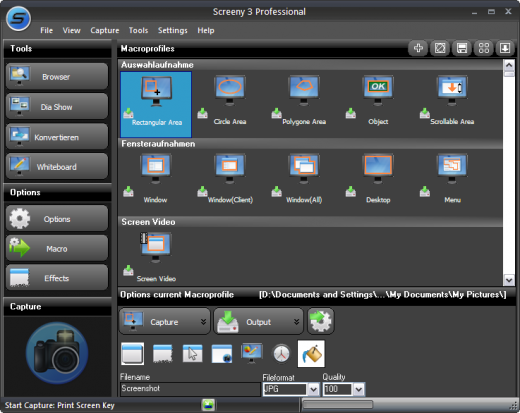Open the Fileformat JPG dropdown
This screenshot has width=520, height=413.
pos(313,389)
